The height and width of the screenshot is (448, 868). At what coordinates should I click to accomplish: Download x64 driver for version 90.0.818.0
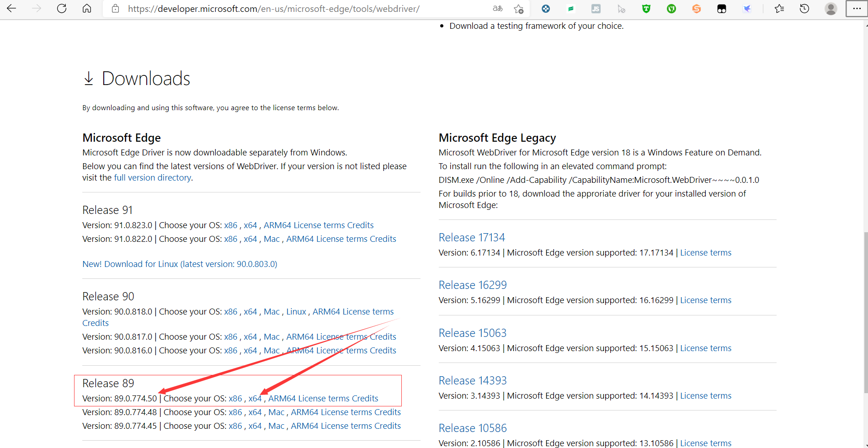(250, 311)
